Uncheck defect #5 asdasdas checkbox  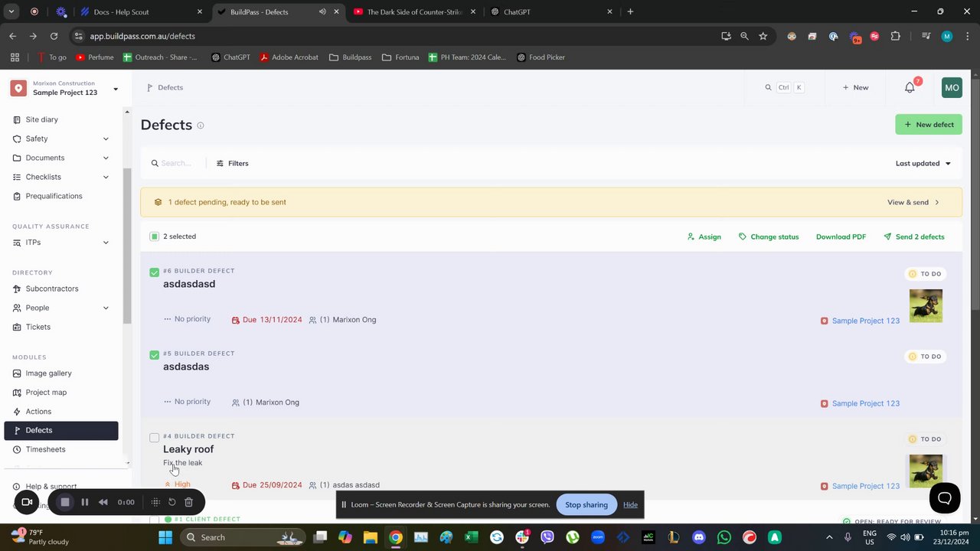click(155, 355)
